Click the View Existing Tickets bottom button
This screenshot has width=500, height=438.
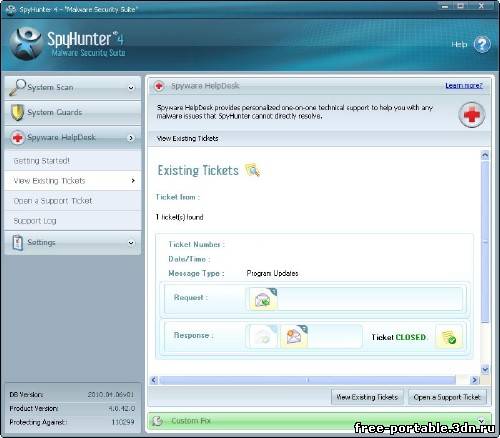point(367,397)
